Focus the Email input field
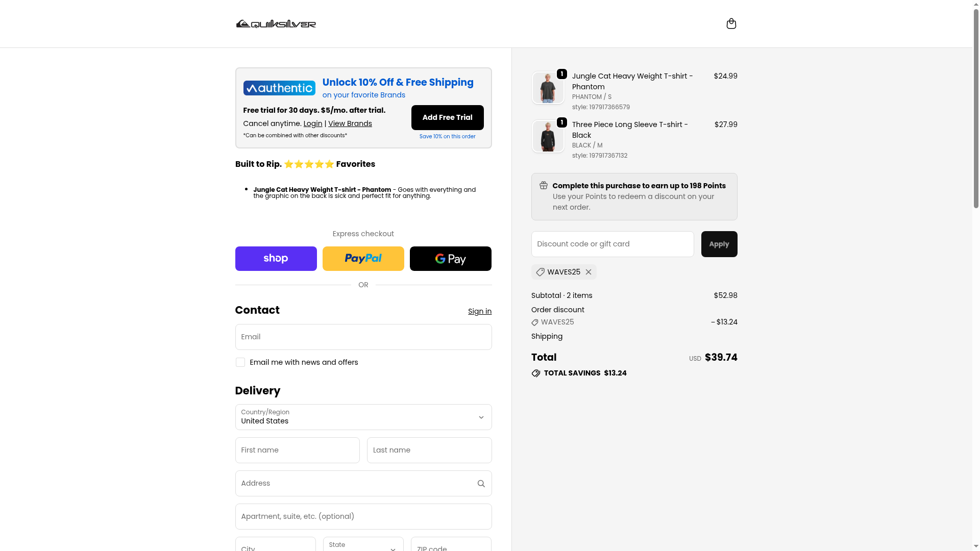This screenshot has height=551, width=980. [x=363, y=337]
